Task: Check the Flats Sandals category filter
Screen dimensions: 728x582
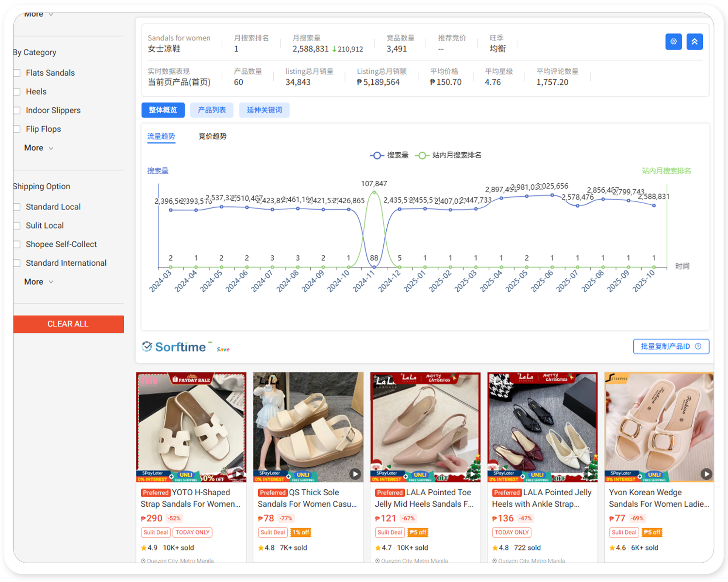Action: pyautogui.click(x=17, y=73)
